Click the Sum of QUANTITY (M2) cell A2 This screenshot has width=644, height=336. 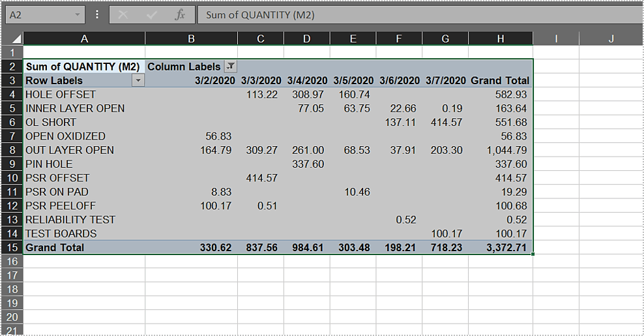coord(84,67)
